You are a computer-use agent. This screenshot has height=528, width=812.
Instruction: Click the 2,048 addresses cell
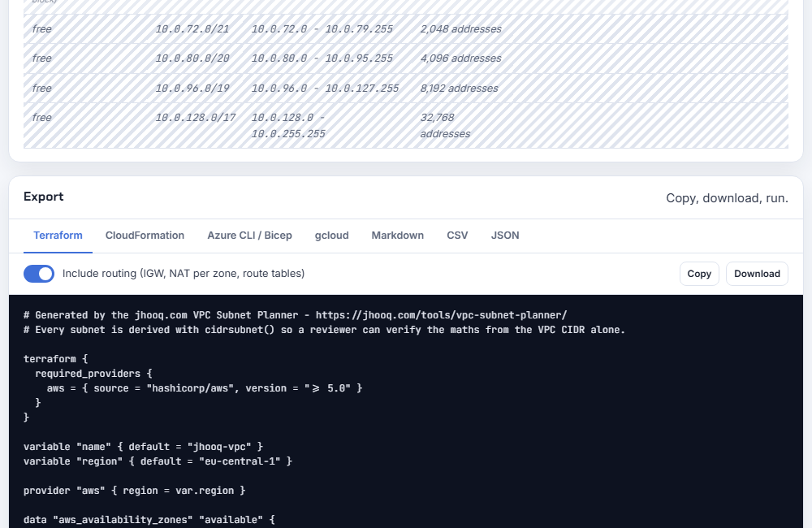(x=461, y=29)
